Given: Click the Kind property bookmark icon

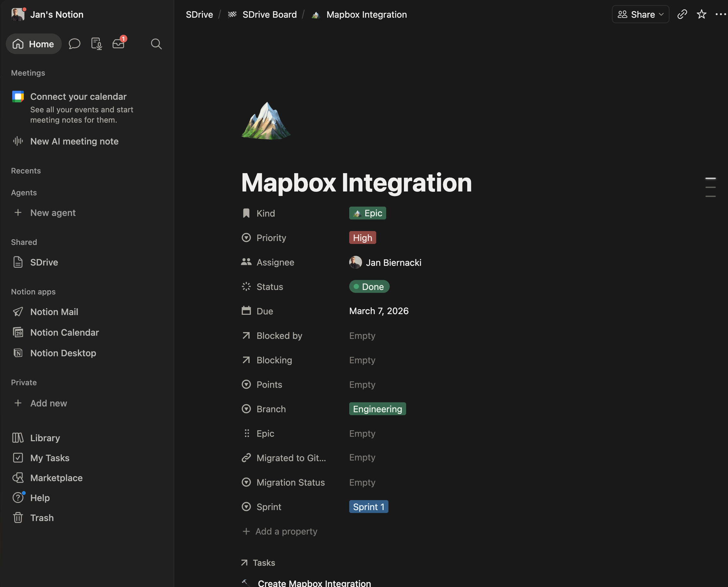Looking at the screenshot, I should (246, 213).
